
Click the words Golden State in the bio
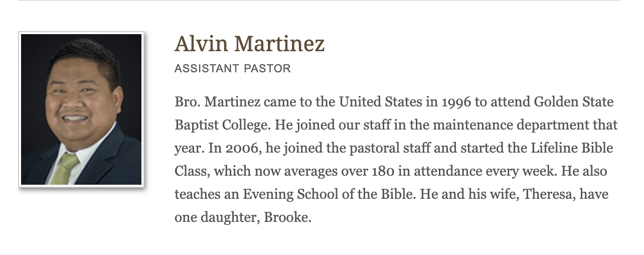pos(573,102)
